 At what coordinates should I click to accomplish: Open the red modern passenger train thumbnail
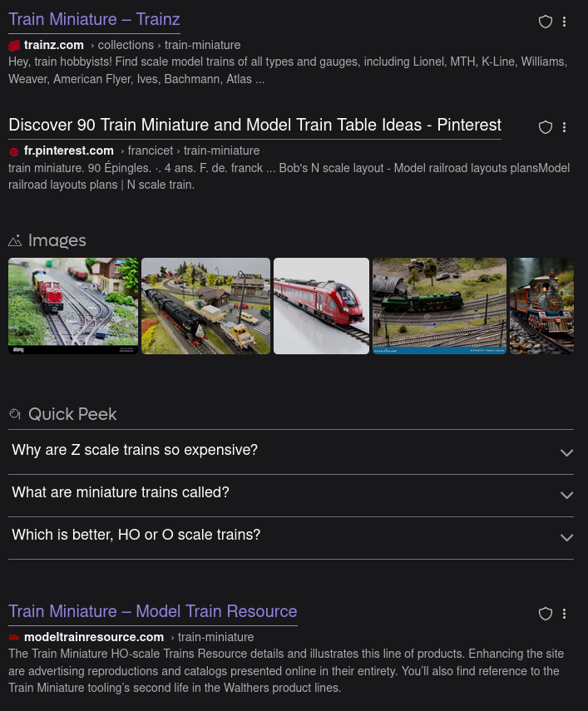[x=321, y=306]
